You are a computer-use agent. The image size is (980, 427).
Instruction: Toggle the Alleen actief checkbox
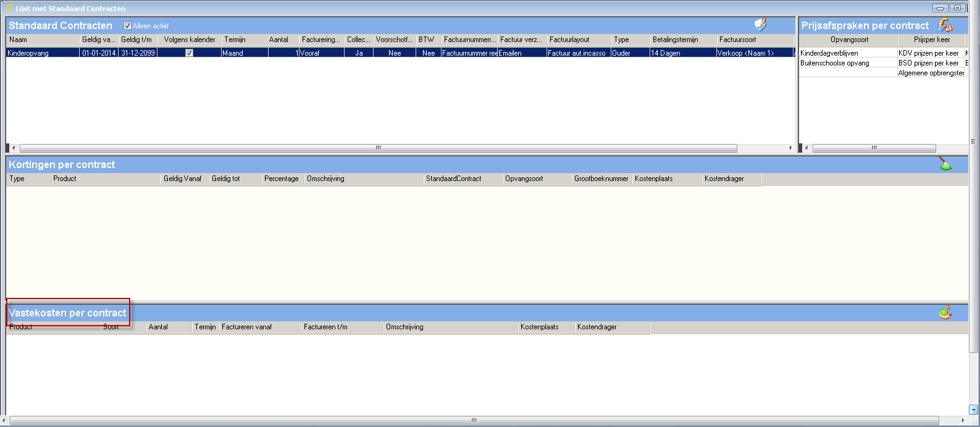[x=127, y=26]
